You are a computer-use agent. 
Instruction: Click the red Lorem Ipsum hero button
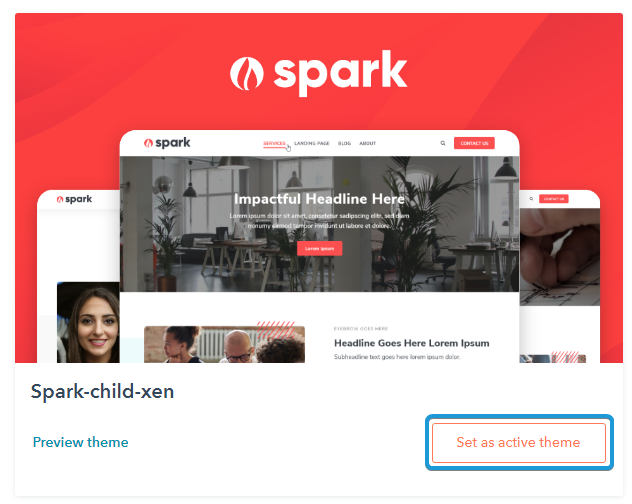(x=320, y=248)
